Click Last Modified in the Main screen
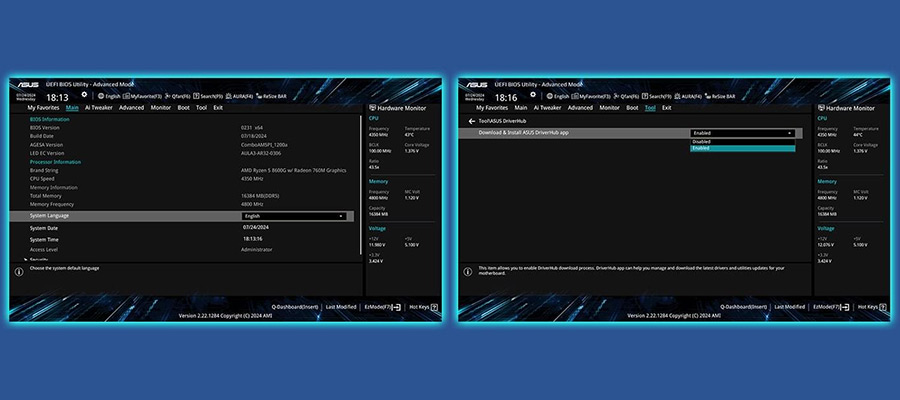This screenshot has width=900, height=400. (341, 307)
